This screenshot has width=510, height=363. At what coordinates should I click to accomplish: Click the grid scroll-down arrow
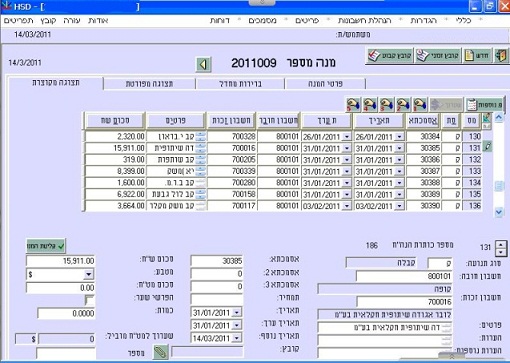[x=499, y=212]
